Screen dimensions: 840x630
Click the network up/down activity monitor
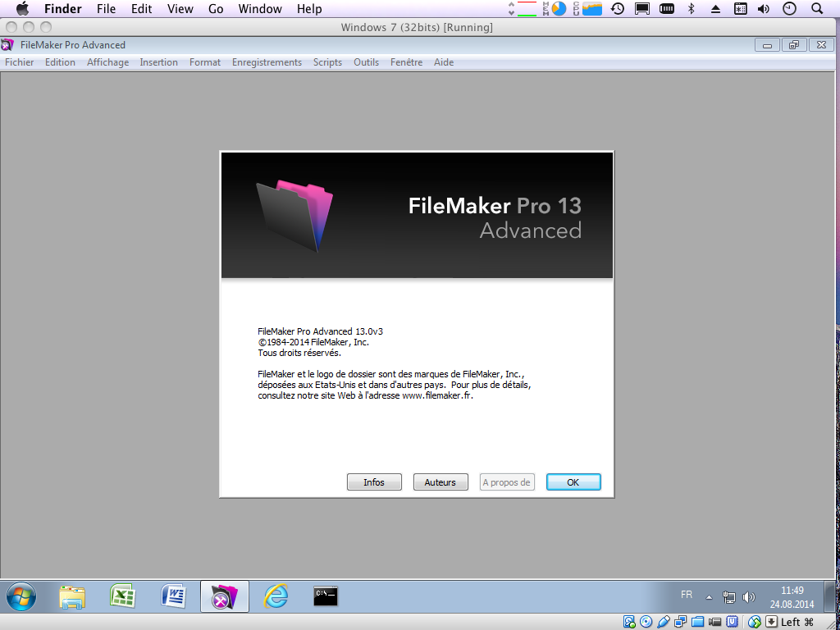click(x=523, y=8)
